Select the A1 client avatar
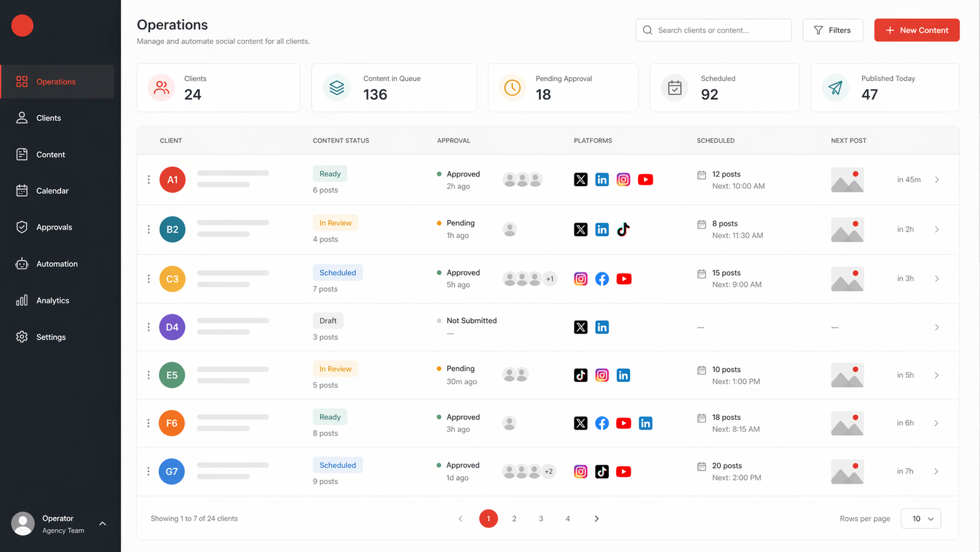Image resolution: width=980 pixels, height=552 pixels. [x=172, y=180]
